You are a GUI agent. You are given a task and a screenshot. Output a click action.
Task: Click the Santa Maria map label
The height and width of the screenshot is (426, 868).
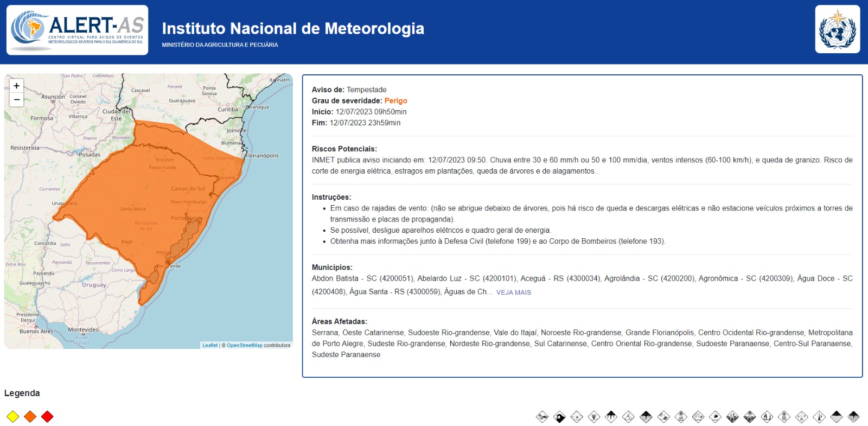[133, 209]
